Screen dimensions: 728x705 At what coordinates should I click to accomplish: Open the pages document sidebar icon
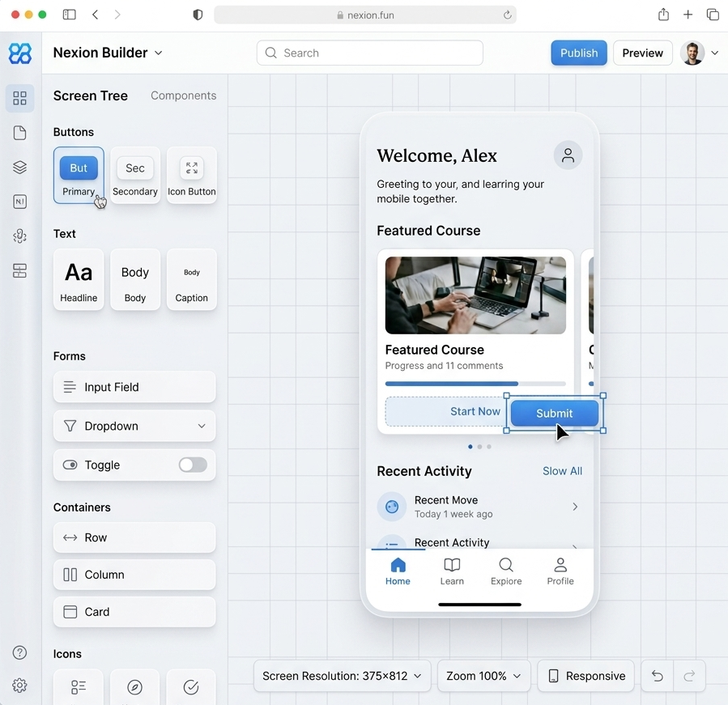click(x=19, y=133)
